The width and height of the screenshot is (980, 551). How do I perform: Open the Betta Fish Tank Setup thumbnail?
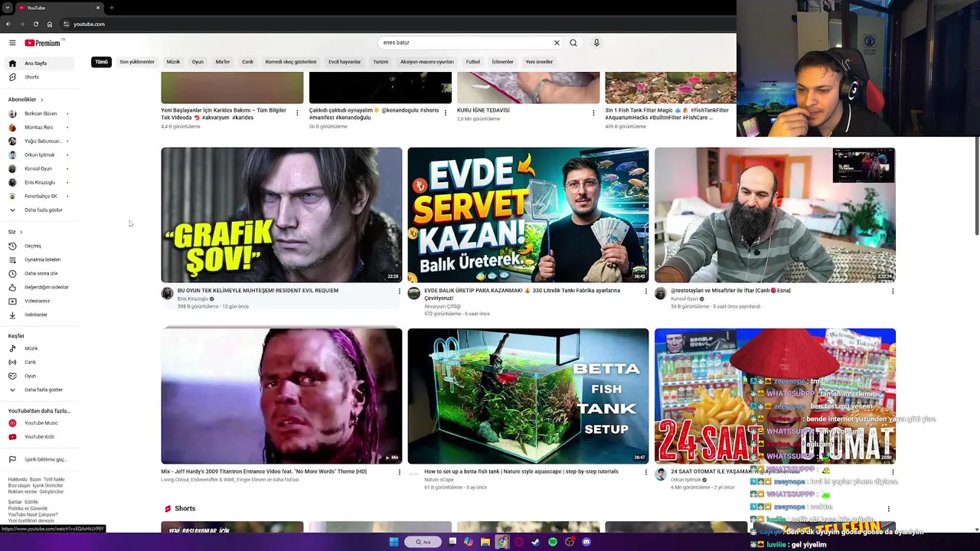coord(528,396)
